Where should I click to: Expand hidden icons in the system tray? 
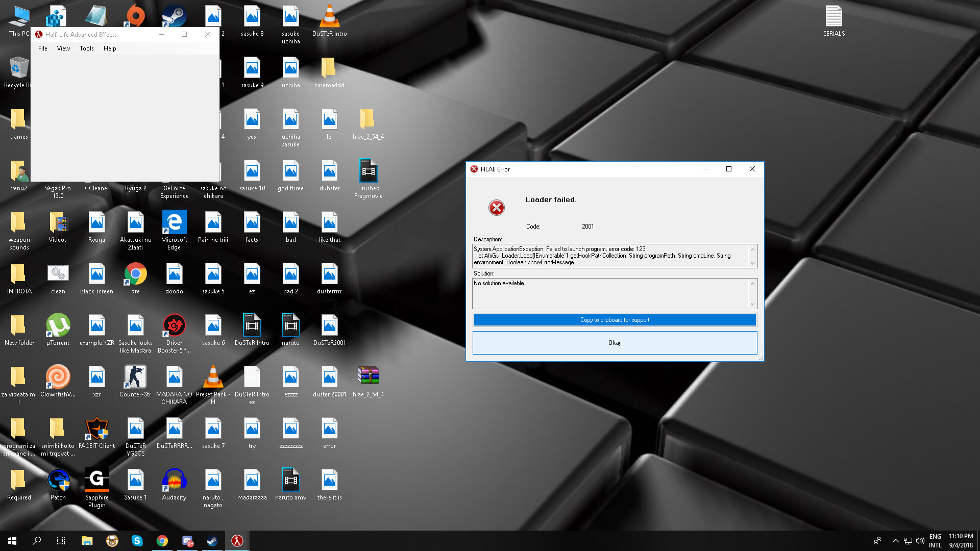[896, 540]
